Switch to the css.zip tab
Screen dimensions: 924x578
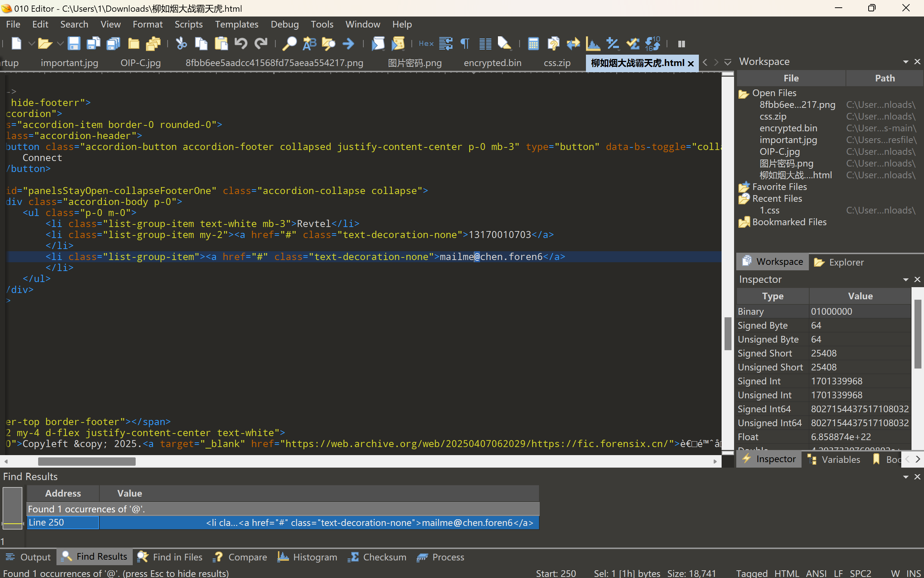[557, 63]
